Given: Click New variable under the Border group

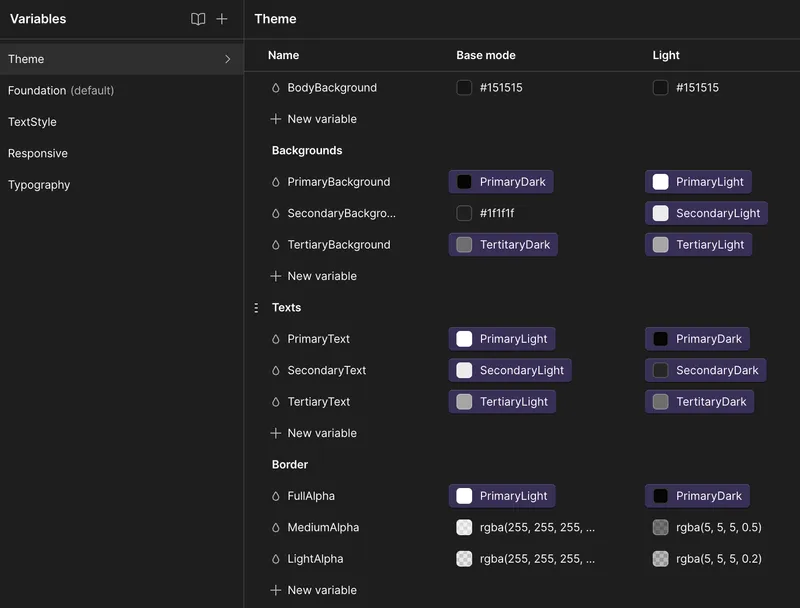Looking at the screenshot, I should coord(314,590).
